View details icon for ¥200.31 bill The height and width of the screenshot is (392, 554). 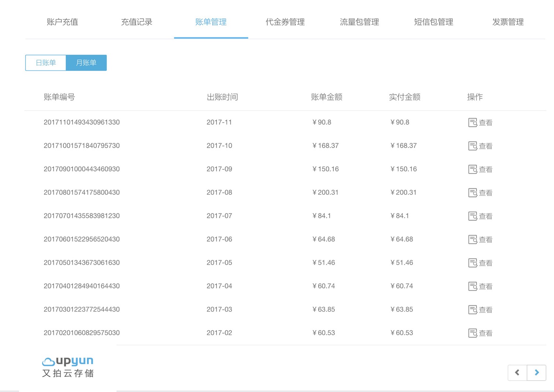(472, 193)
